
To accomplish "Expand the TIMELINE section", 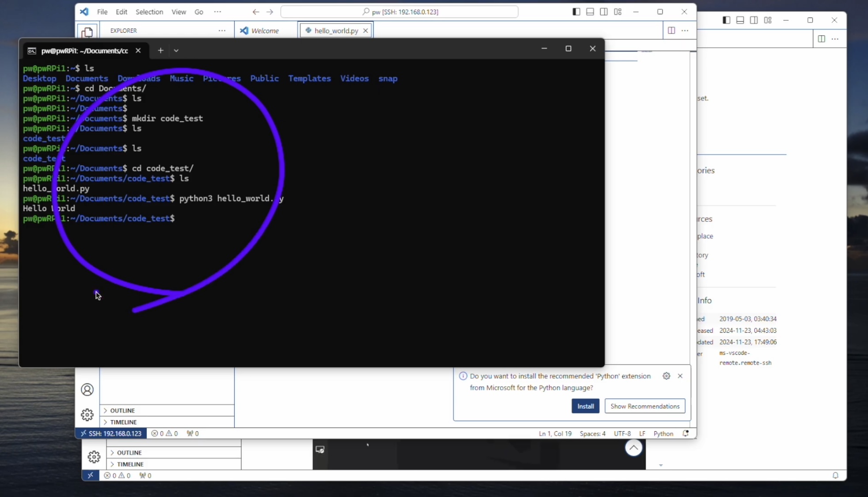I will (123, 422).
